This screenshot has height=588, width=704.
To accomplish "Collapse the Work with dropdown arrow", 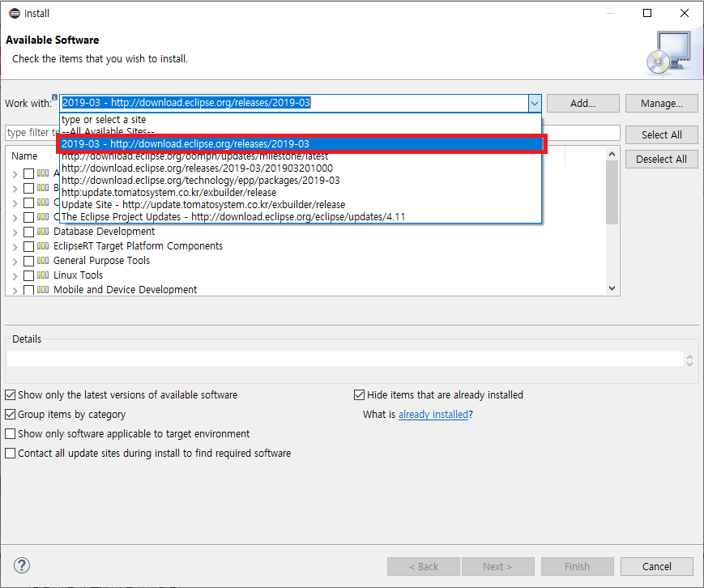I will point(534,104).
